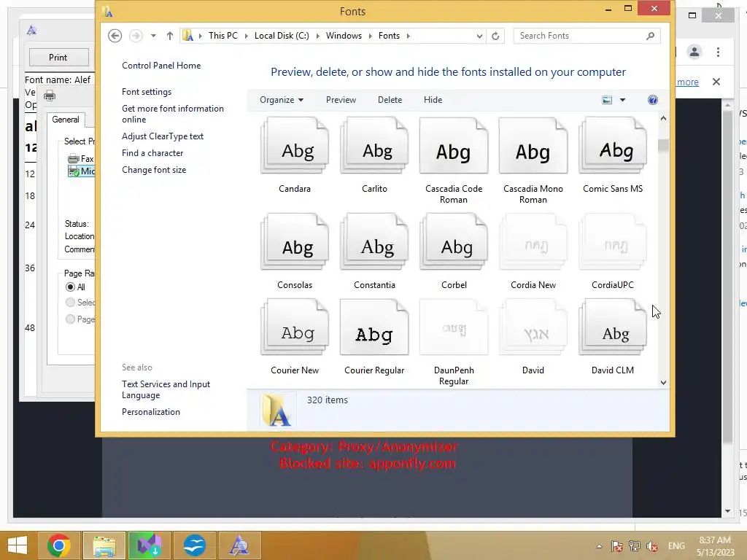Image resolution: width=747 pixels, height=560 pixels.
Task: Select the Consolas font icon
Action: (x=295, y=242)
